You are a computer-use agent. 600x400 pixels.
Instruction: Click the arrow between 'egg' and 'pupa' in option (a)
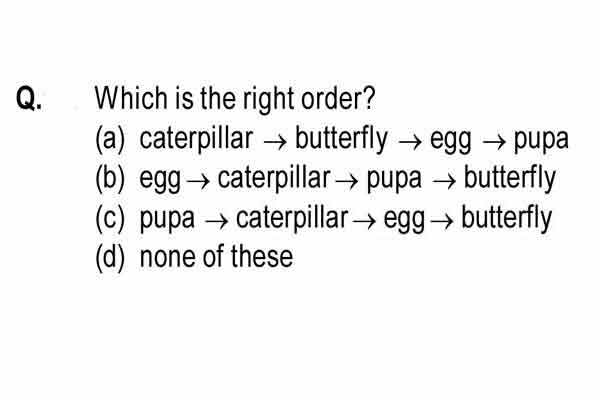494,142
